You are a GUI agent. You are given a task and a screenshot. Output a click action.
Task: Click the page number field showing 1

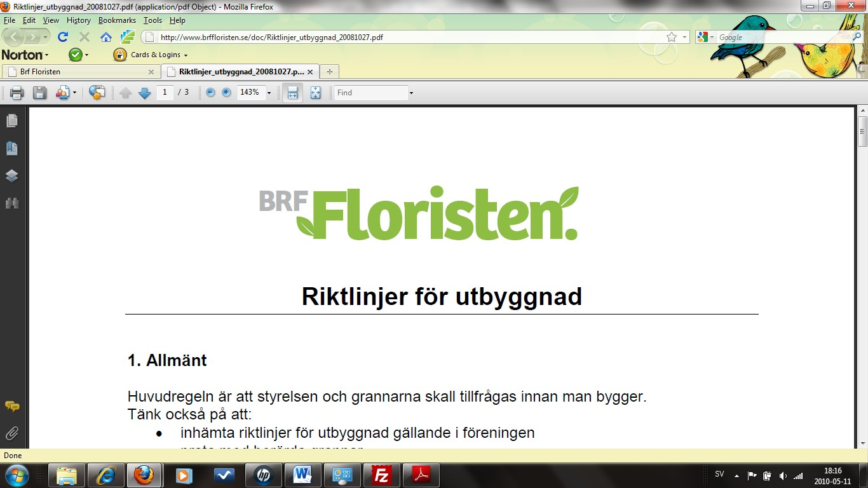point(165,92)
